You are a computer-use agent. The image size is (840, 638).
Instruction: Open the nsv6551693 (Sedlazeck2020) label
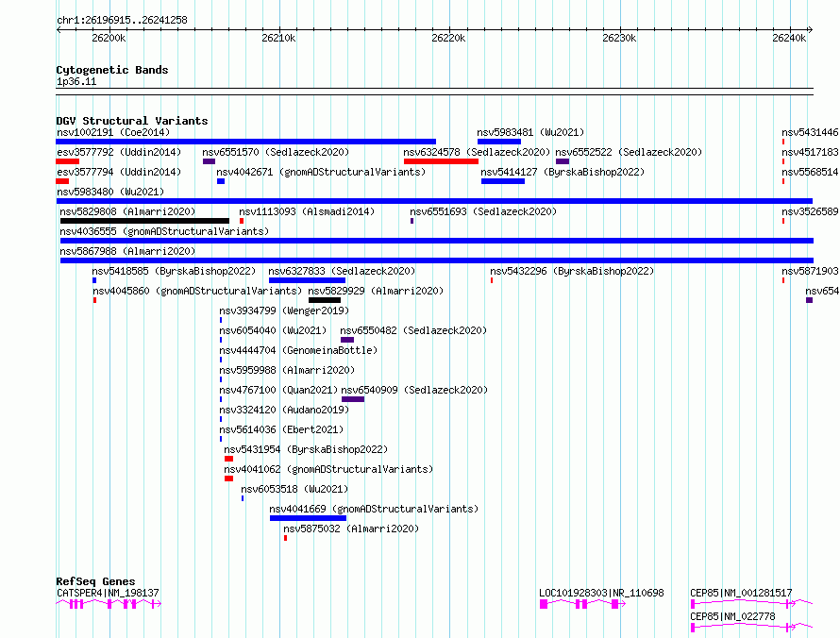coord(483,211)
